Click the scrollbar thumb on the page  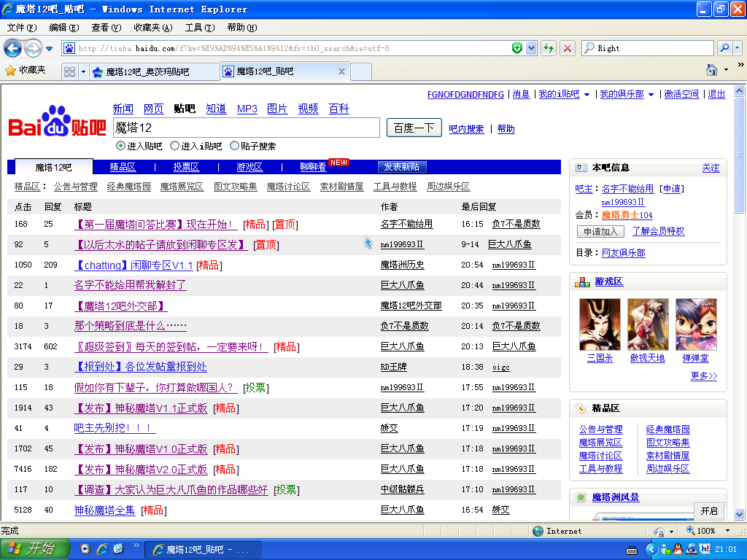(740, 155)
